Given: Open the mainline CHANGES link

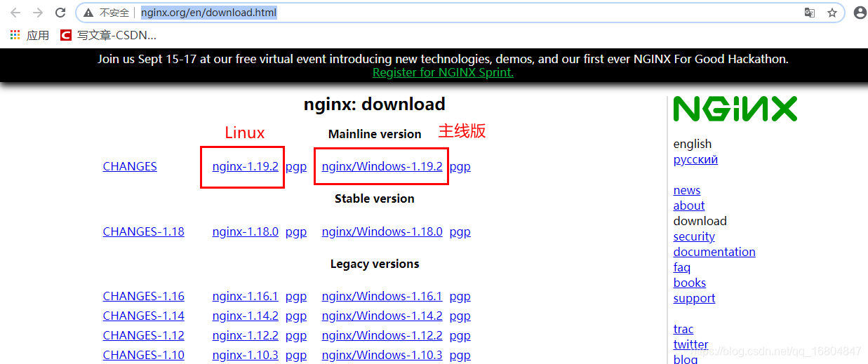Looking at the screenshot, I should coord(130,166).
